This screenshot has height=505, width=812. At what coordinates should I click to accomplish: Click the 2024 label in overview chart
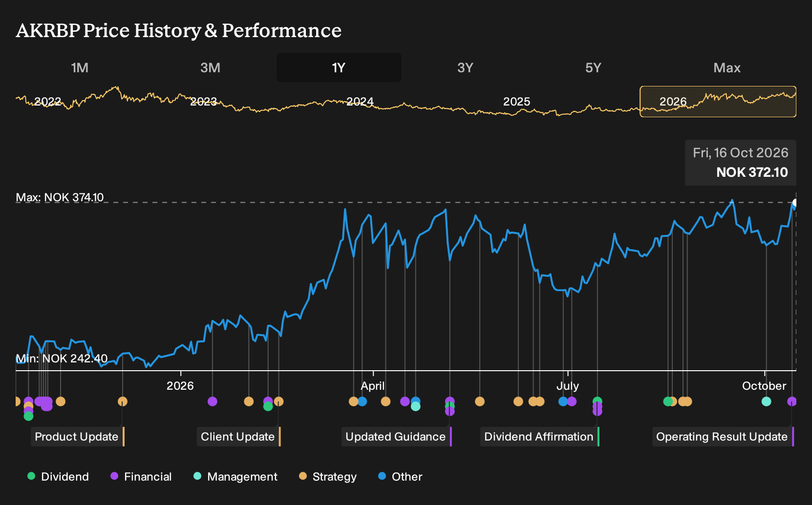[360, 102]
